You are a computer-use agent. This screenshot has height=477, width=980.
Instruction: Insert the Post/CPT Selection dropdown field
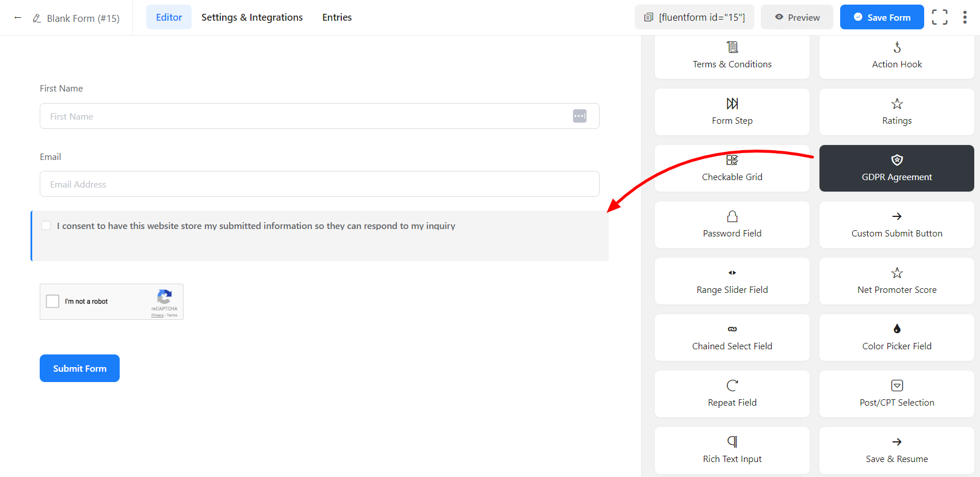896,394
